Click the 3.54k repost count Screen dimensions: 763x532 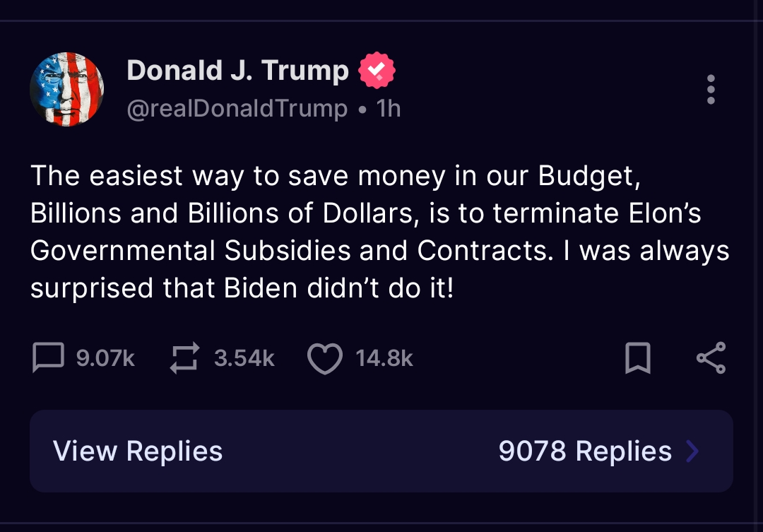(244, 357)
